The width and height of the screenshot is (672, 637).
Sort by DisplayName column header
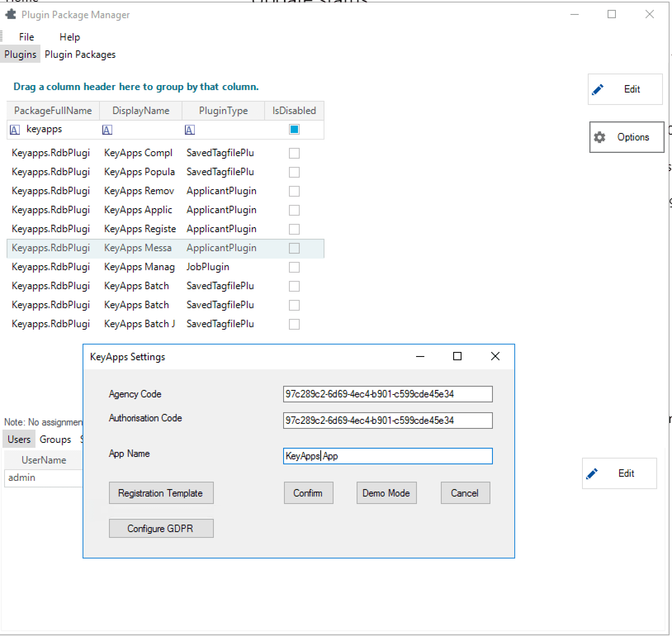(141, 111)
